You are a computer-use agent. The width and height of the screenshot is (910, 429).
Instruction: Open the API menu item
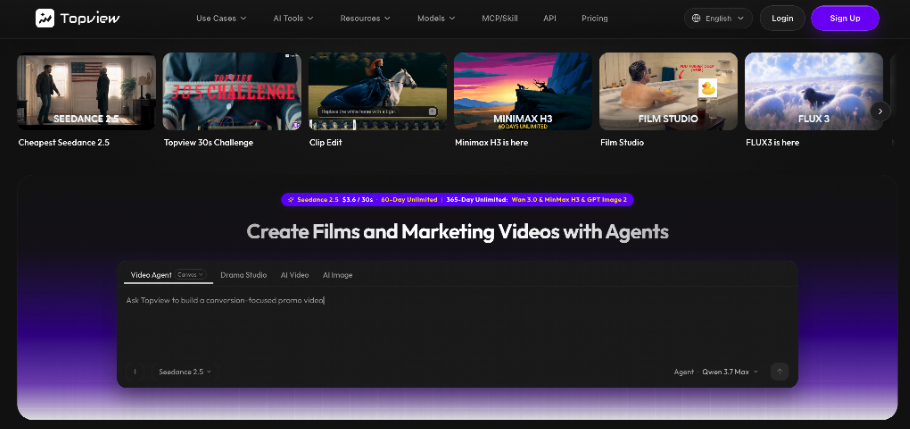550,18
